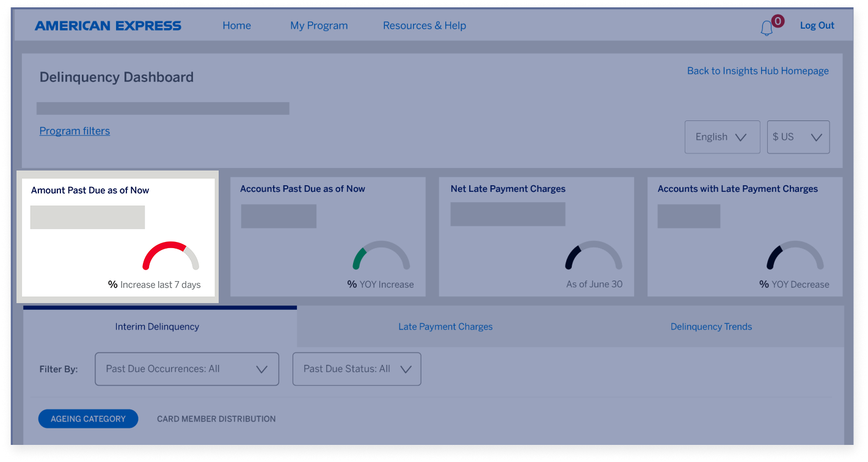868x462 pixels.
Task: Select the Ageing Category view
Action: tap(88, 419)
